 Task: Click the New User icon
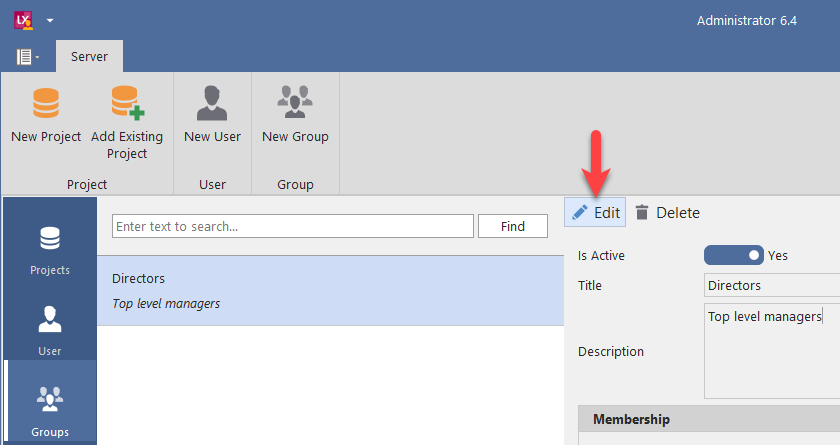click(x=211, y=103)
